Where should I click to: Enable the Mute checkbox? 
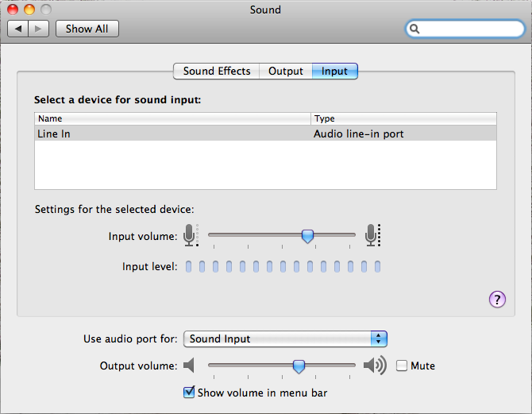click(x=402, y=366)
